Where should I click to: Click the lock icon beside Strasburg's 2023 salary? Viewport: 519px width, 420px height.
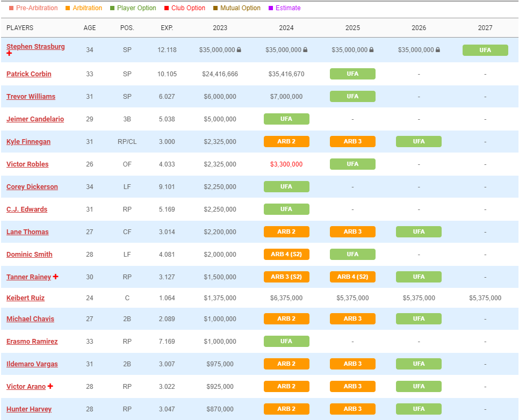point(239,49)
